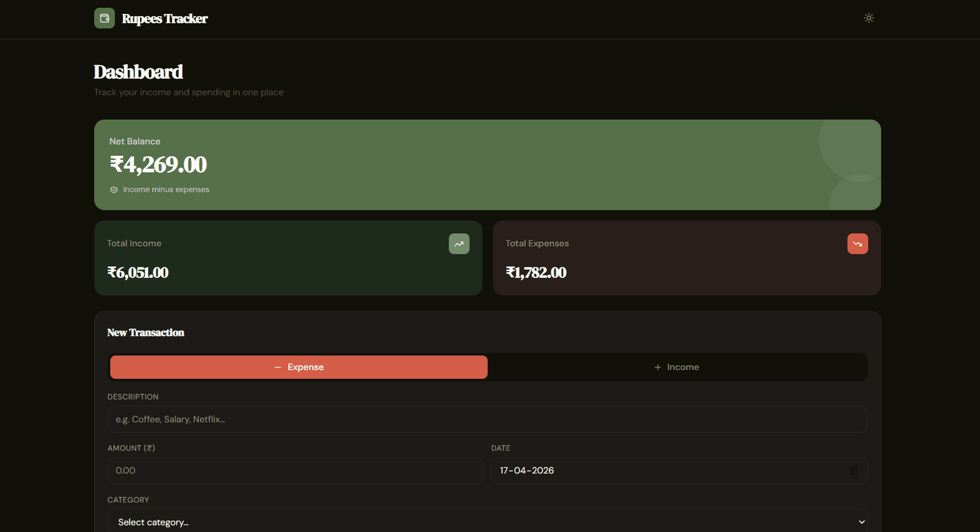Click the scales icon beside Income minus expenses
Viewport: 980px width, 532px height.
coord(113,189)
